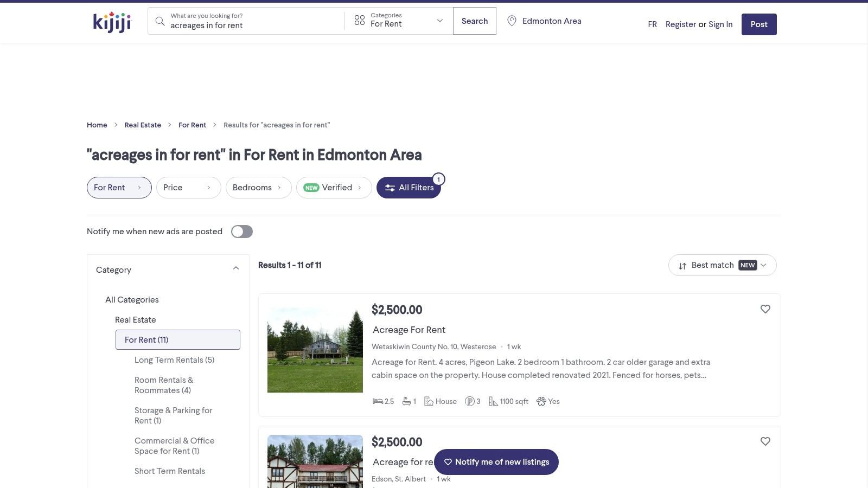Select For Rent (11) category
Image resolution: width=868 pixels, height=488 pixels.
tap(178, 340)
